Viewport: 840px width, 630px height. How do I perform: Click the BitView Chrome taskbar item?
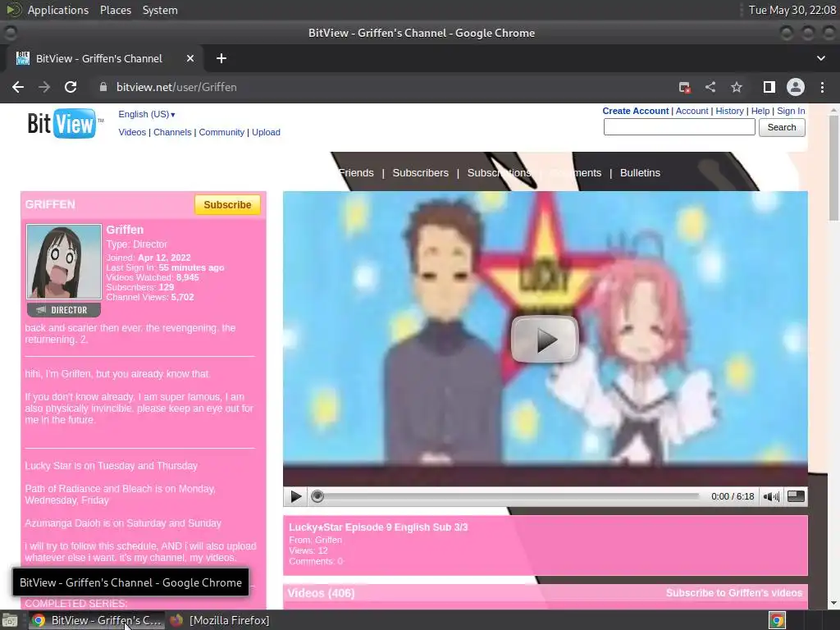coord(97,620)
